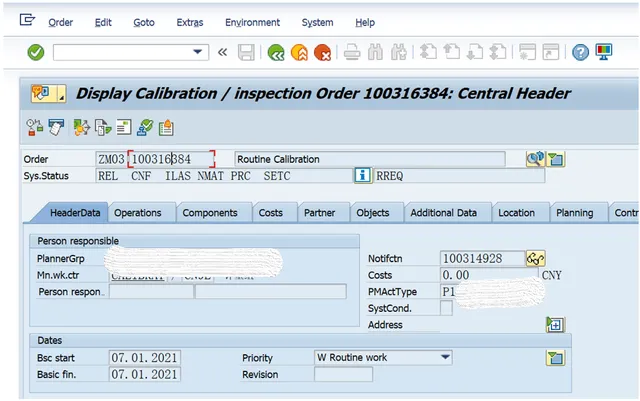Open the System menu
This screenshot has height=401, width=640.
tap(317, 22)
